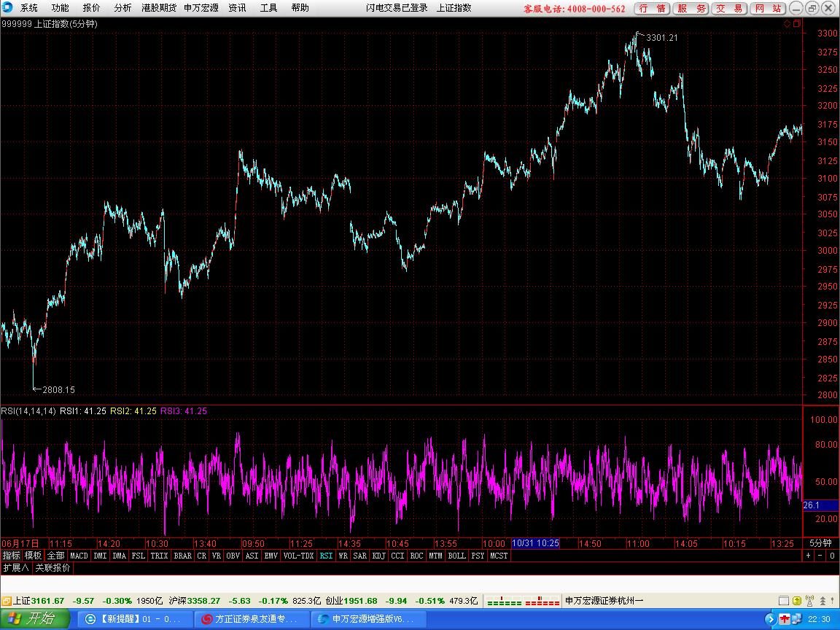Switch indicator to BRAR
This screenshot has width=840, height=630.
click(x=183, y=556)
